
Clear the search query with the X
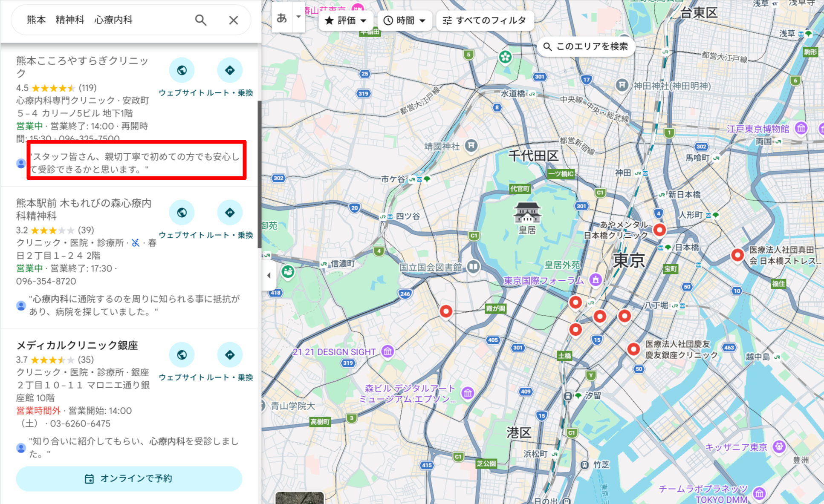[x=233, y=20]
